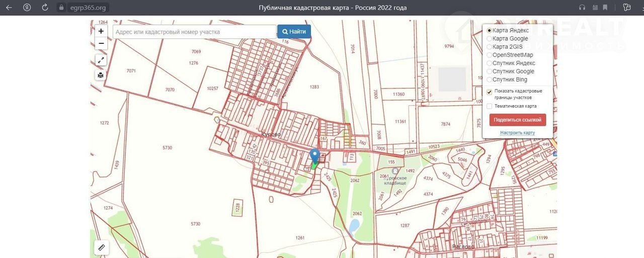Click the browser bookmark icon
644x258 pixels.
click(605, 8)
